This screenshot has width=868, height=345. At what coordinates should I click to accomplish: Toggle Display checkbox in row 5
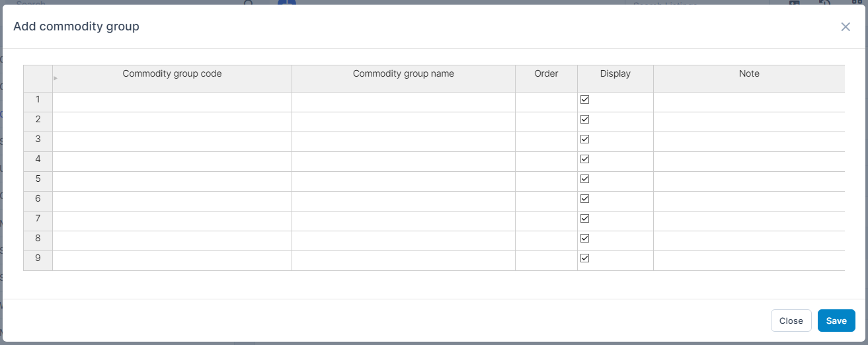click(584, 179)
